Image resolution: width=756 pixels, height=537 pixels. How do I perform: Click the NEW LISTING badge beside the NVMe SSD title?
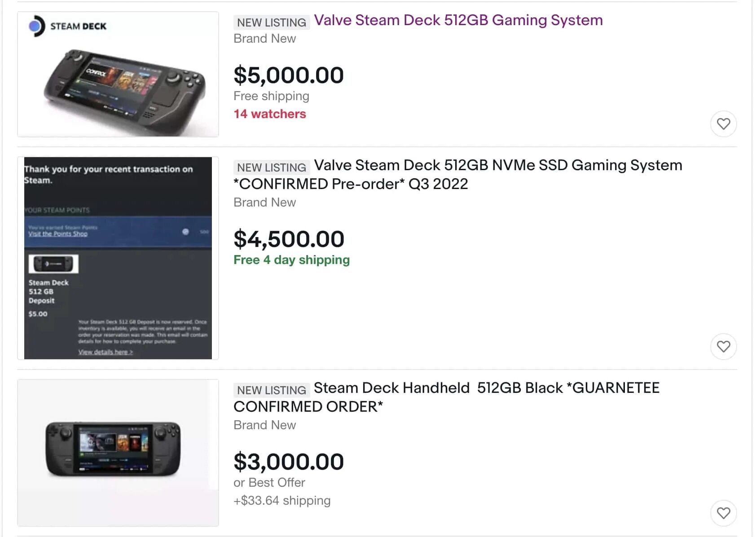(271, 167)
